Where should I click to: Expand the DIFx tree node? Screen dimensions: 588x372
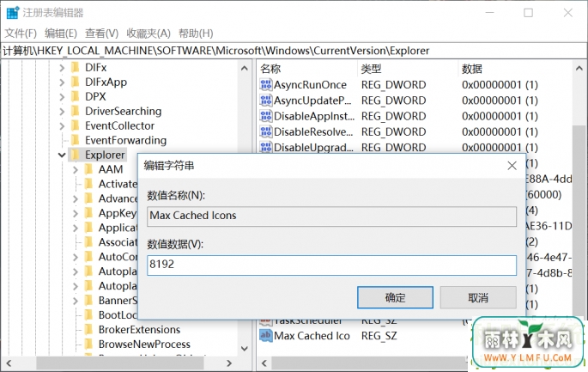(62, 68)
